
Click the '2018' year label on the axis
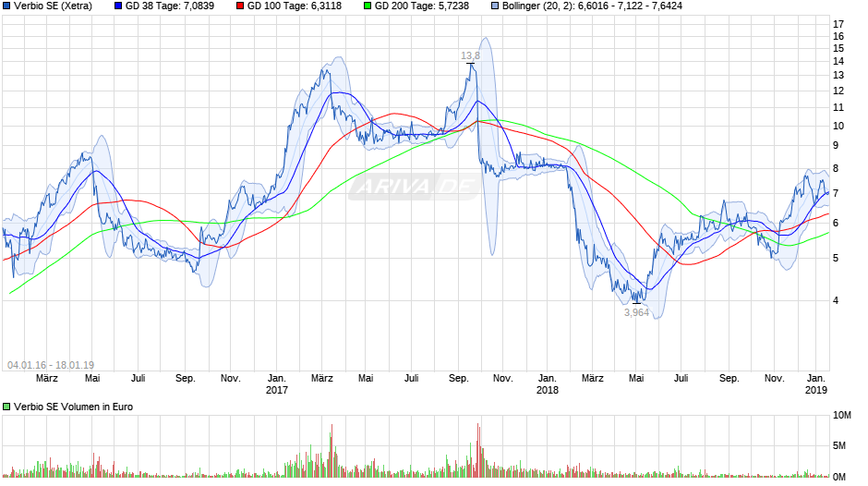(x=548, y=390)
